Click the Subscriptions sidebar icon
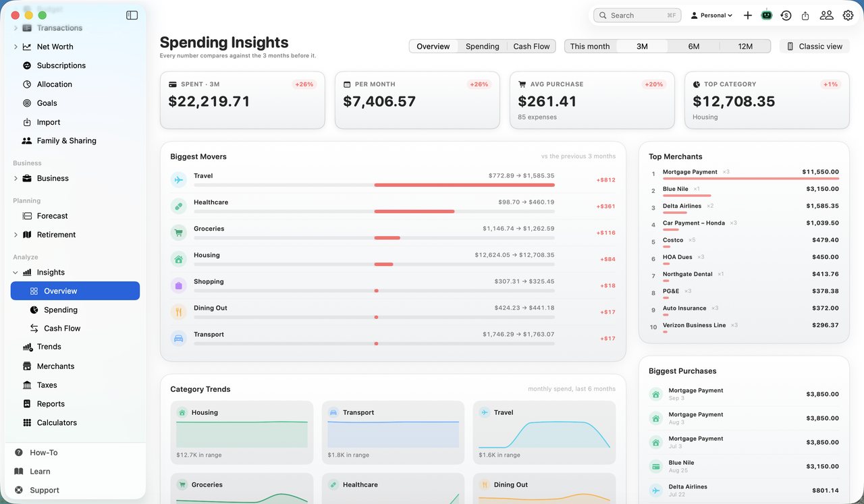 (27, 65)
